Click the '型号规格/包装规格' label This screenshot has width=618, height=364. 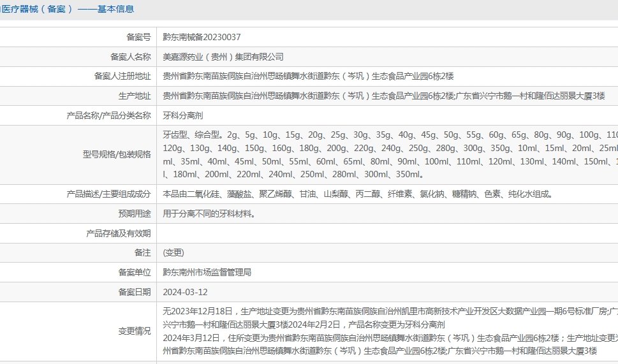117,154
